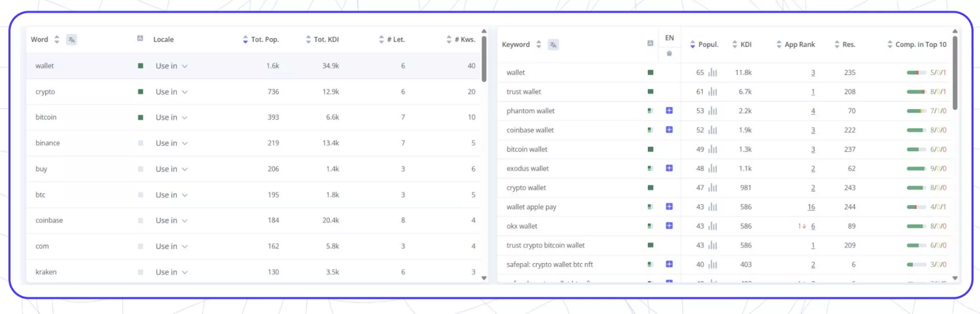Add coinbase wallet keyword with plus icon
Image resolution: width=980 pixels, height=314 pixels.
tap(669, 130)
